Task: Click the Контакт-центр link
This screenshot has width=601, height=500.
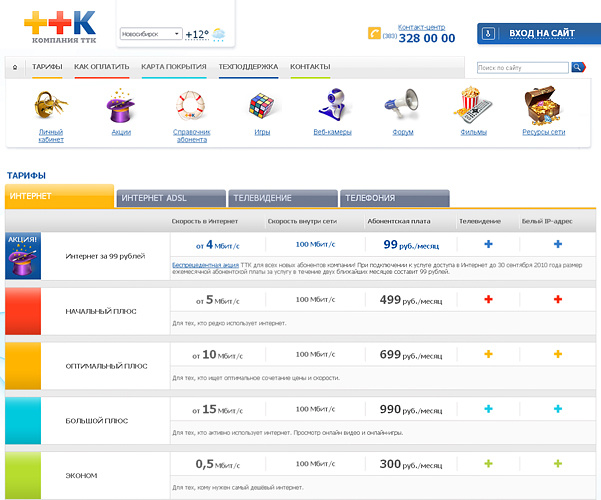Action: pyautogui.click(x=421, y=27)
